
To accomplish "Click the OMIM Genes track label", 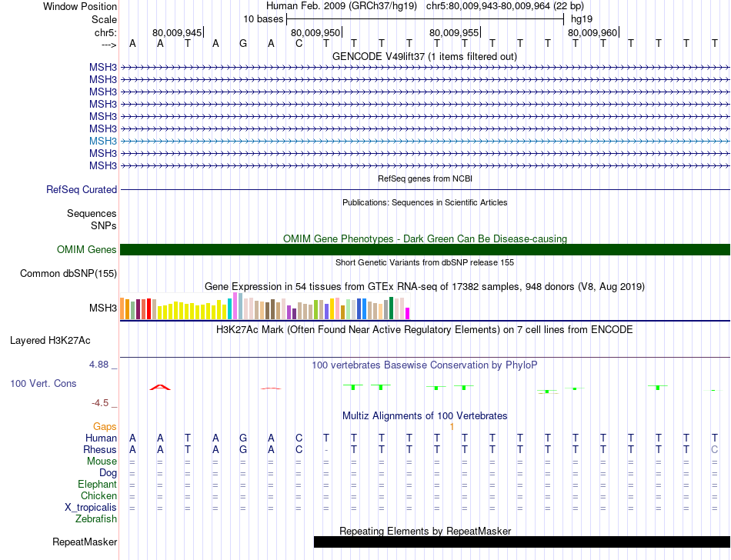I will (x=87, y=250).
